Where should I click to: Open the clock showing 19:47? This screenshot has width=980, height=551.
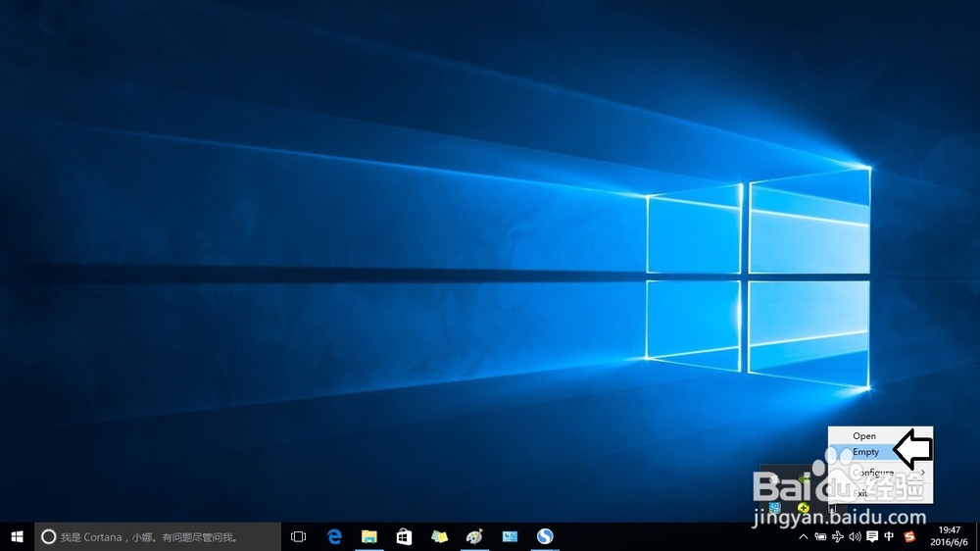[949, 536]
